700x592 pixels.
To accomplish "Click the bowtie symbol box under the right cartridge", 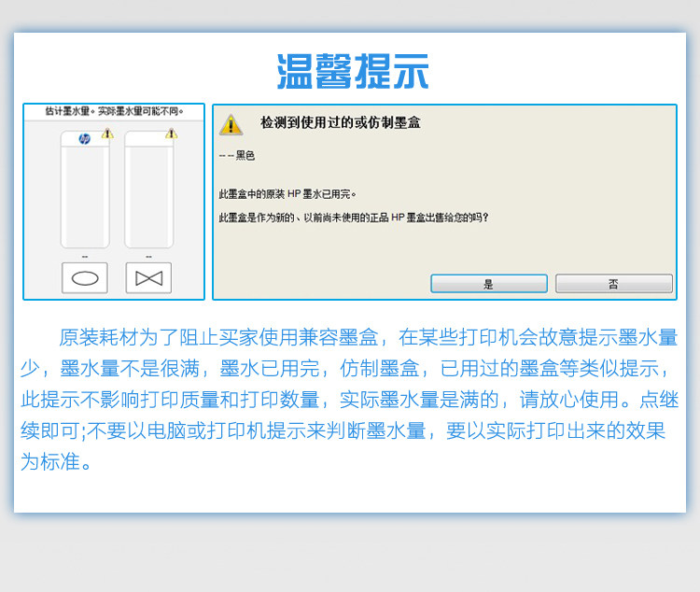I will pyautogui.click(x=148, y=278).
